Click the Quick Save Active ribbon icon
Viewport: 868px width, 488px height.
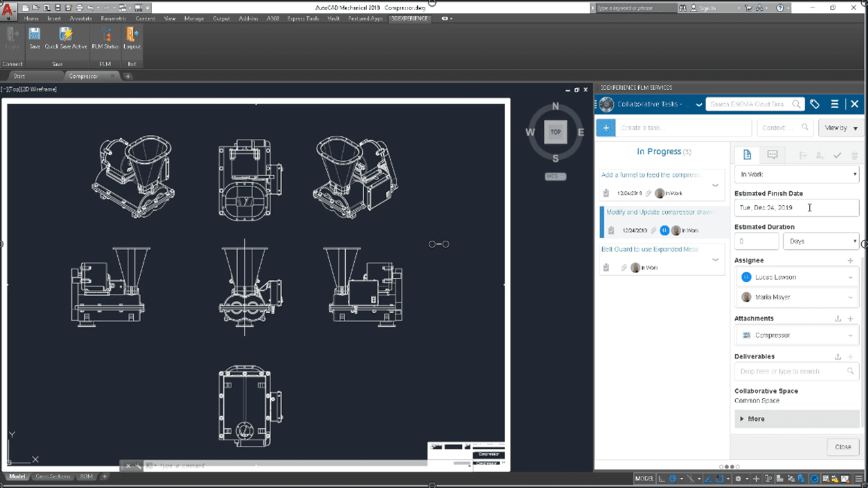click(66, 35)
